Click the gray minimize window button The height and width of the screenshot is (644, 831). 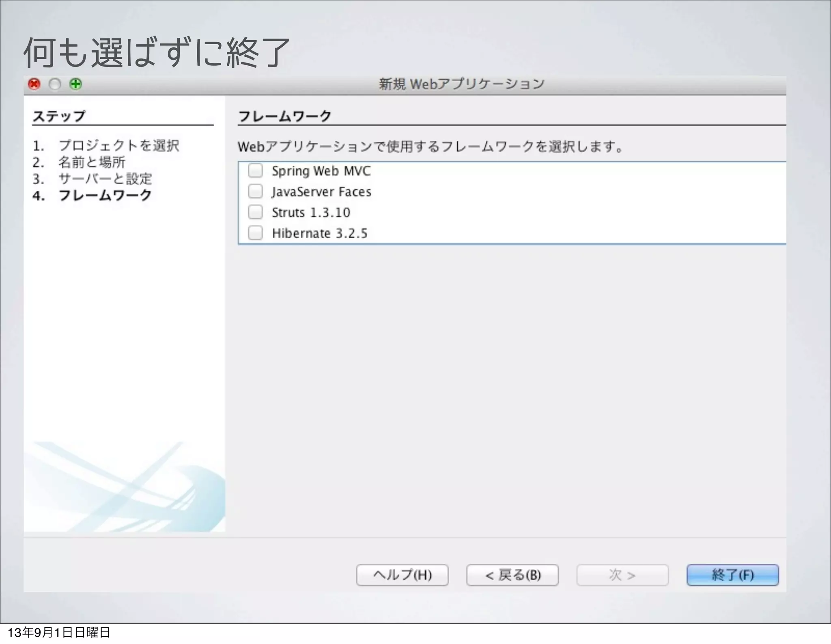[55, 84]
